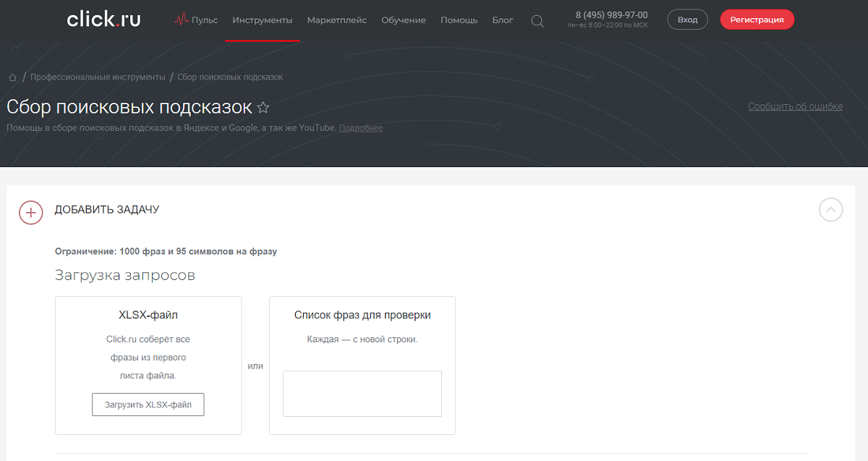Screen dimensions: 868x461
Task: Open the Пульс menu item
Action: coord(196,20)
